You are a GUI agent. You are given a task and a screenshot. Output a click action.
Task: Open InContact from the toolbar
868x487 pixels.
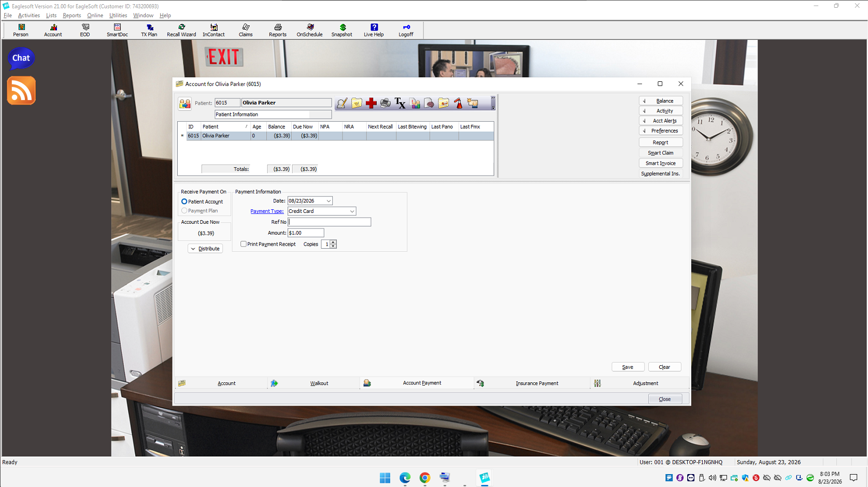[214, 30]
